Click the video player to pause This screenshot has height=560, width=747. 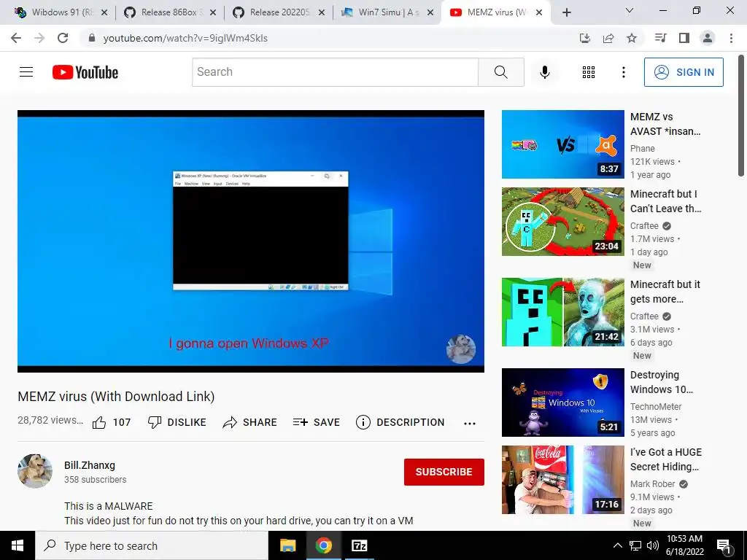click(x=251, y=241)
